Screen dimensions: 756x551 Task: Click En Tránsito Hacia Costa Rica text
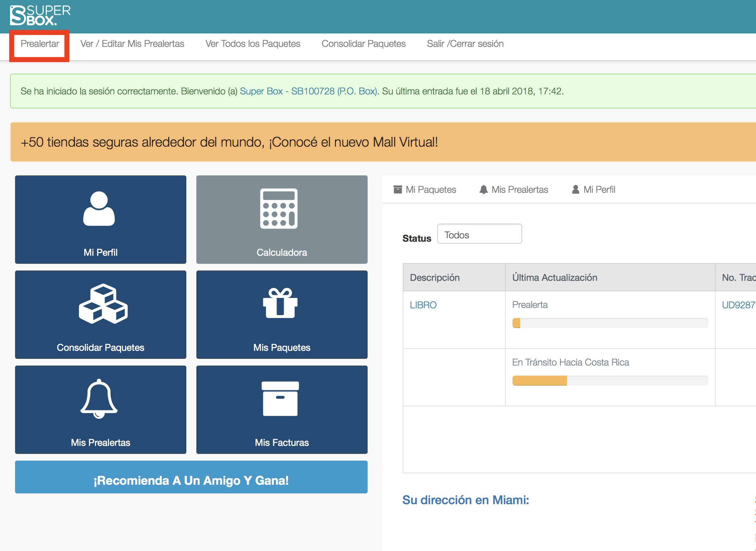571,362
